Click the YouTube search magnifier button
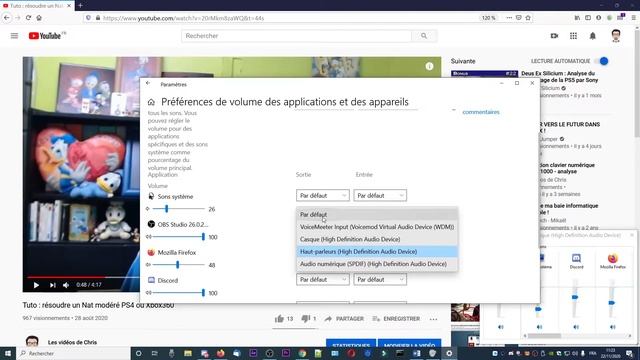This screenshot has height=360, width=640. coord(424,36)
